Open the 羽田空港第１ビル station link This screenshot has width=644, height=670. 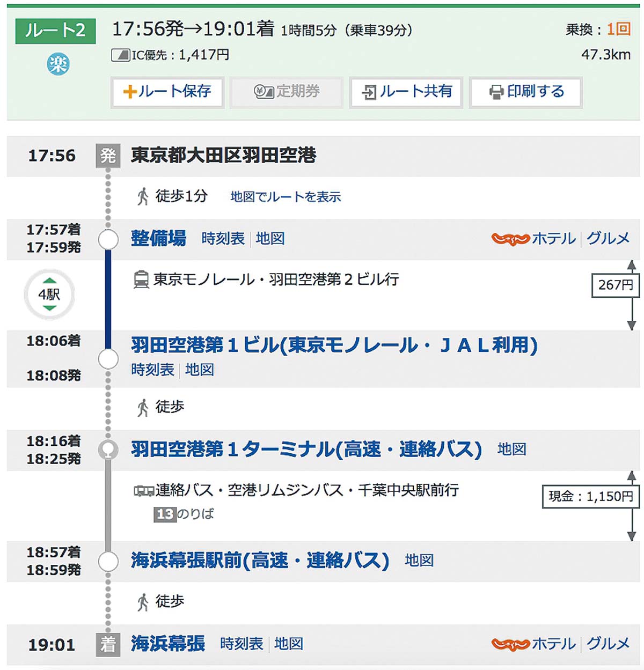click(334, 345)
